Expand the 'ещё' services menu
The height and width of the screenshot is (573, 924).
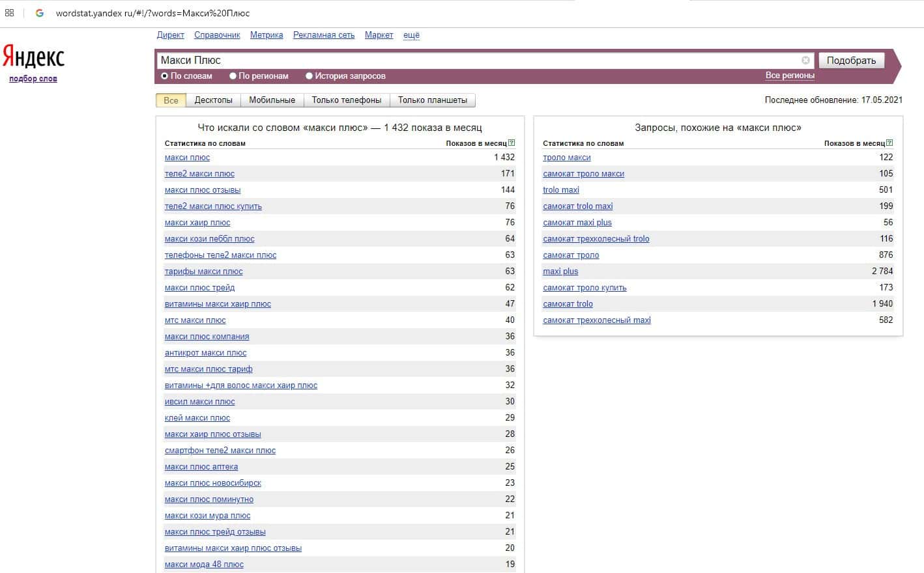tap(411, 35)
